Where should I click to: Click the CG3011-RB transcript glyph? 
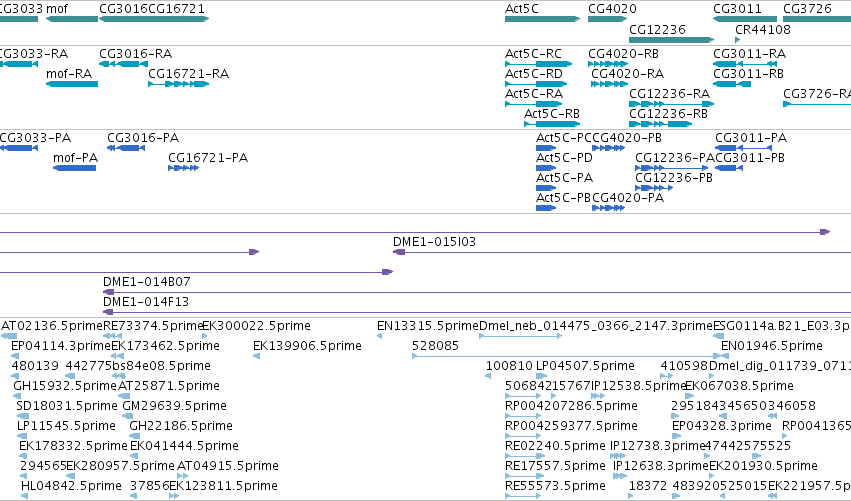click(x=732, y=84)
